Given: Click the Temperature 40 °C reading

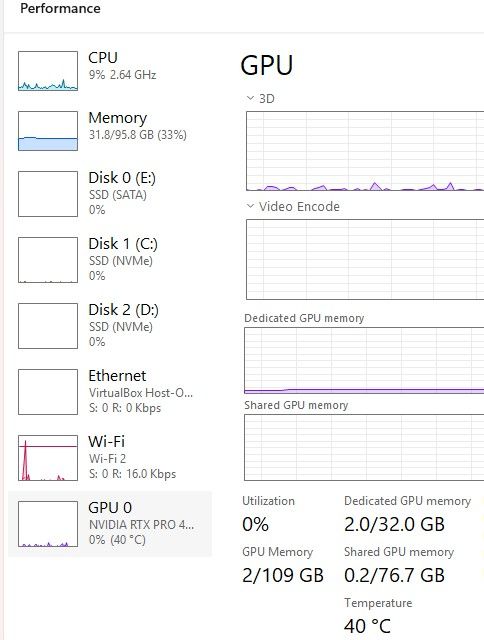Looking at the screenshot, I should click(367, 626).
